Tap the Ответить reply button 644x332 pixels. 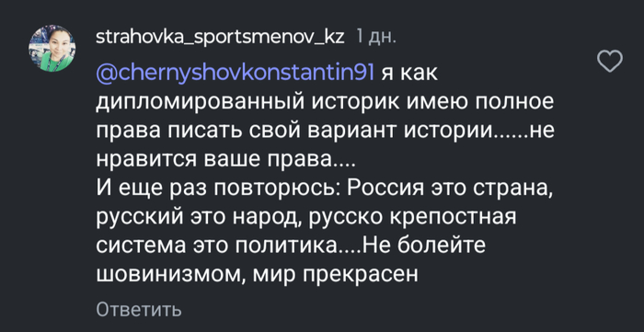tap(139, 309)
